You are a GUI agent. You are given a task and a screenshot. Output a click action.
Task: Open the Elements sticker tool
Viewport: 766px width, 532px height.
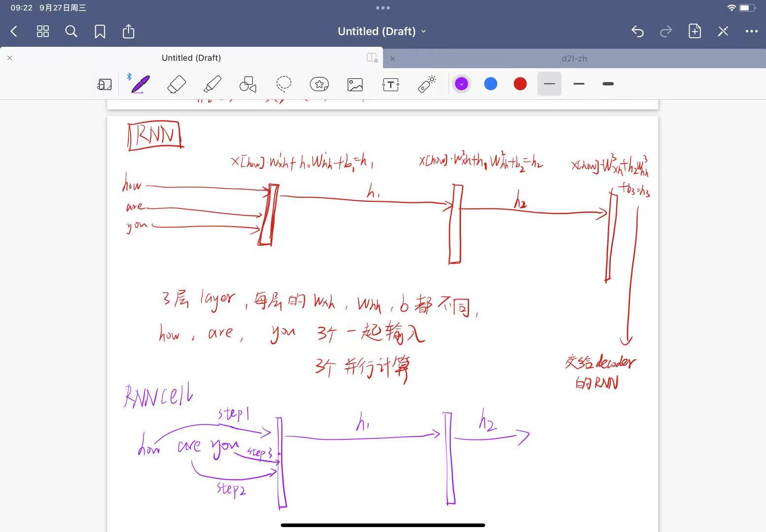tap(319, 84)
